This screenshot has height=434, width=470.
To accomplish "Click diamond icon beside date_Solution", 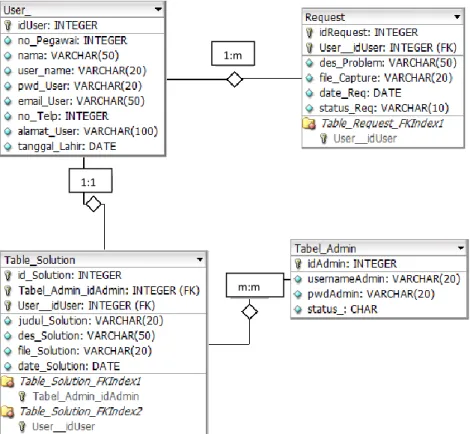I will [x=8, y=366].
